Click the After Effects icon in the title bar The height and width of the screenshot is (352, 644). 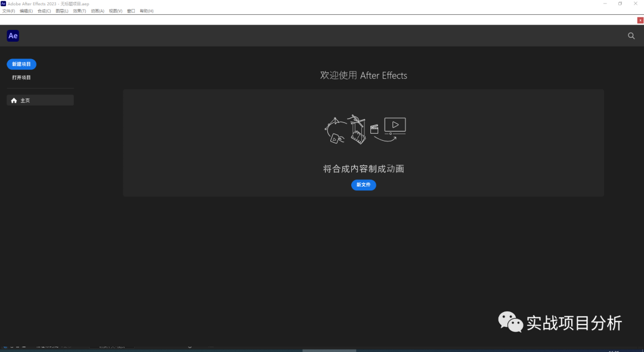[x=5, y=4]
